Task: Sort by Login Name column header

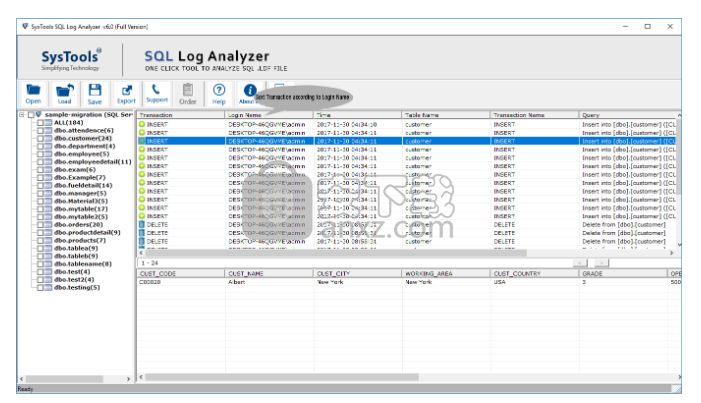Action: [x=269, y=115]
